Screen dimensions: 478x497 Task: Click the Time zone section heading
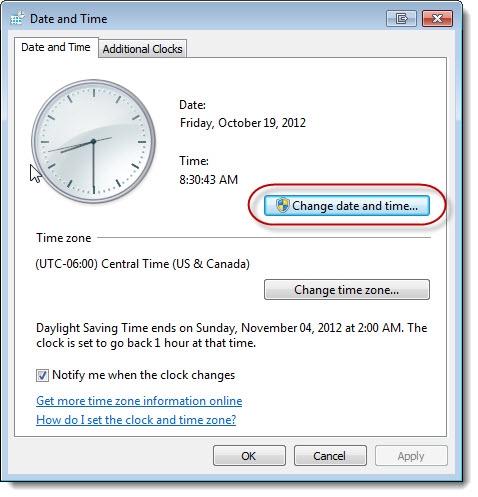pyautogui.click(x=64, y=238)
